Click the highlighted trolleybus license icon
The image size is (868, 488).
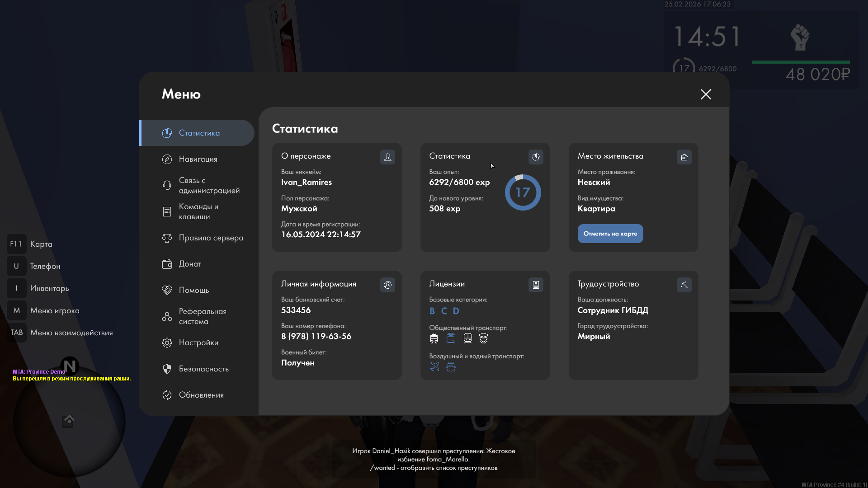[451, 338]
